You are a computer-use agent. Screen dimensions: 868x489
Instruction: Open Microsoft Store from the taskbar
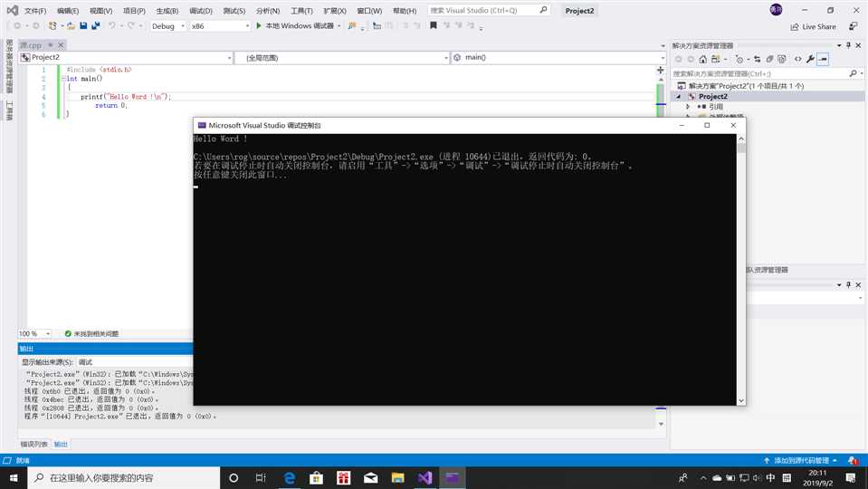316,477
